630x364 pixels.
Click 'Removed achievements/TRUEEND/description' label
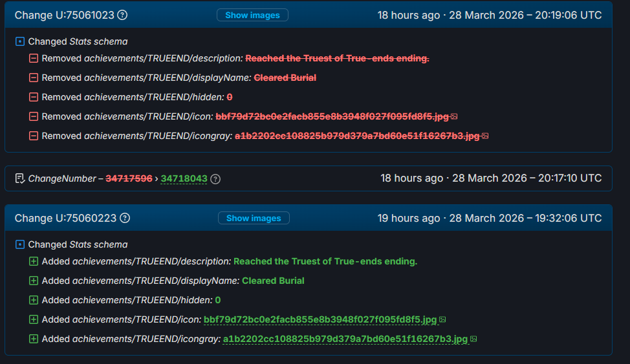[x=142, y=58]
